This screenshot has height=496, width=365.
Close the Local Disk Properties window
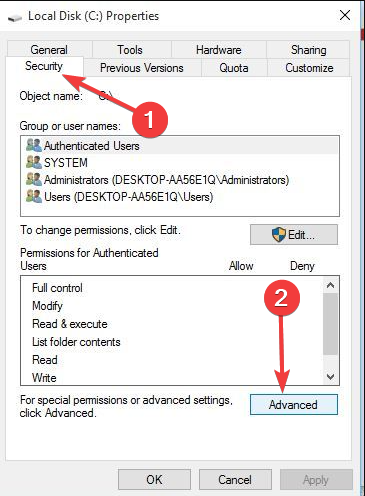pyautogui.click(x=345, y=15)
